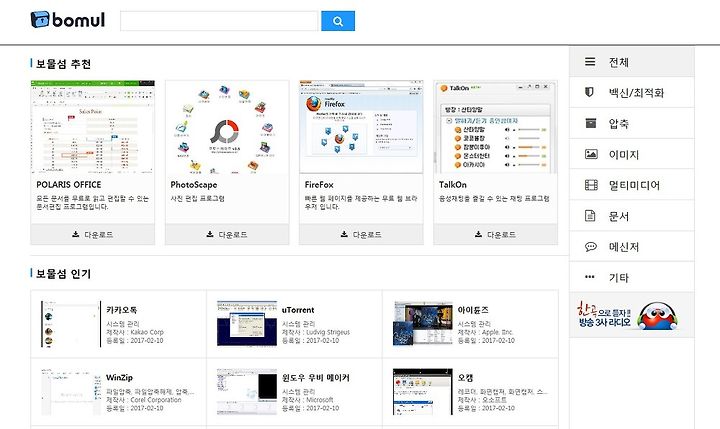
Task: Select the 압축 archive box icon
Action: point(591,123)
